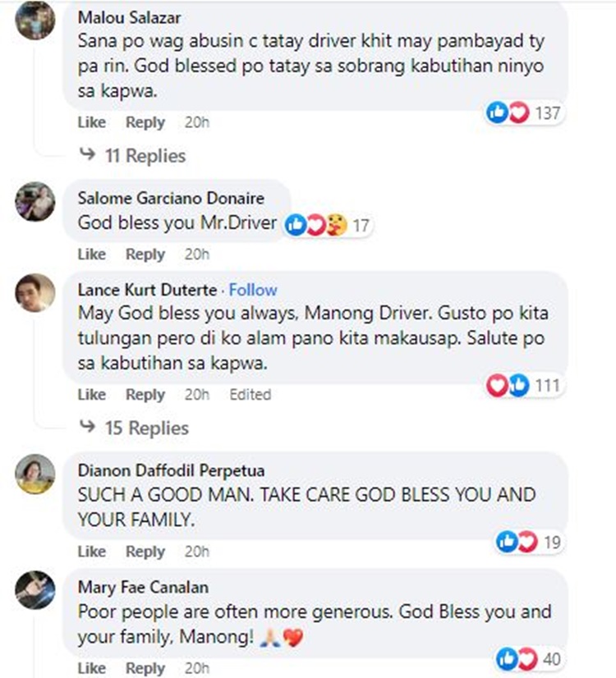Reply to Salome Garciano Donaire's comment
This screenshot has width=616, height=678.
coord(145,254)
